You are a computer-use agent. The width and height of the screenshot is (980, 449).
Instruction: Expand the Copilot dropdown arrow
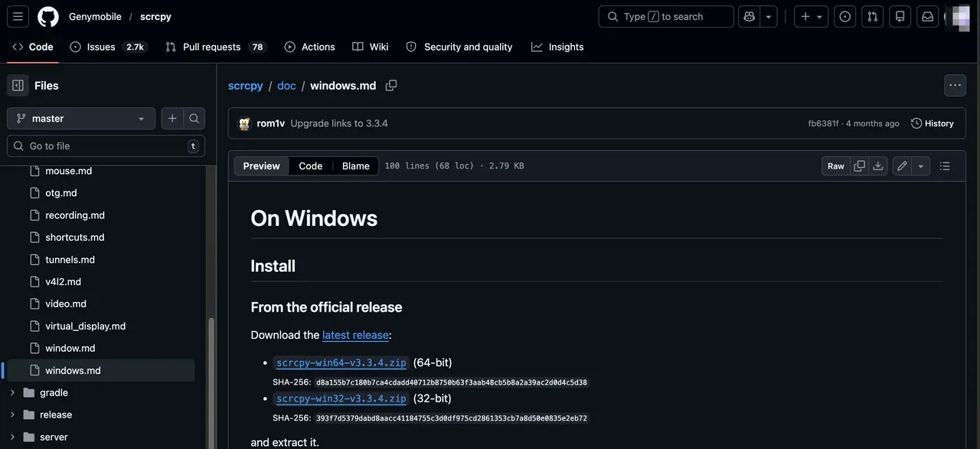pos(769,16)
